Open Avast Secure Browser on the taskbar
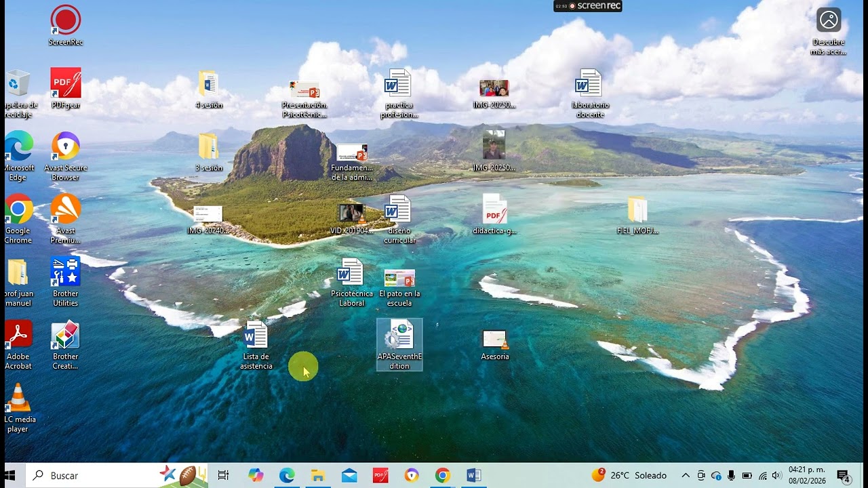This screenshot has height=488, width=868. pyautogui.click(x=412, y=475)
